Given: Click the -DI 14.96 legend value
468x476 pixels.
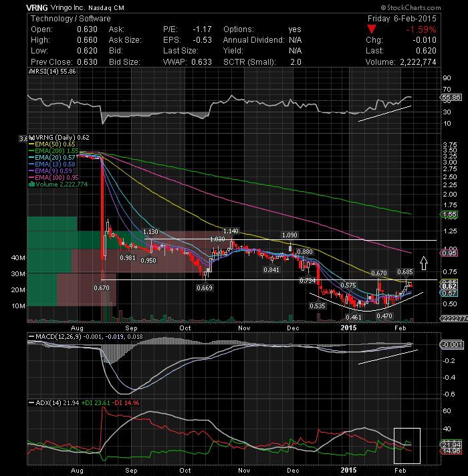Looking at the screenshot, I should click(126, 403).
